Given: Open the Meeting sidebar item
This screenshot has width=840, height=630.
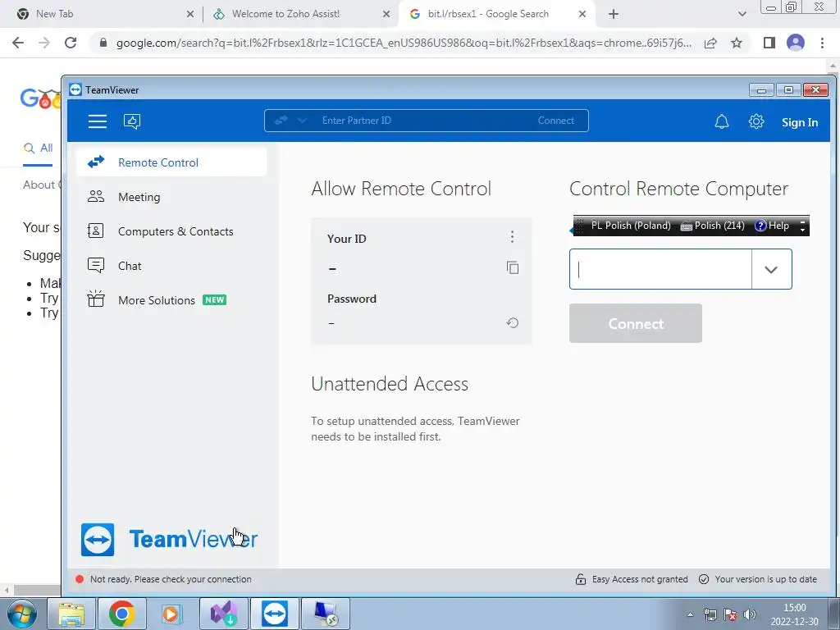Looking at the screenshot, I should 171,197.
